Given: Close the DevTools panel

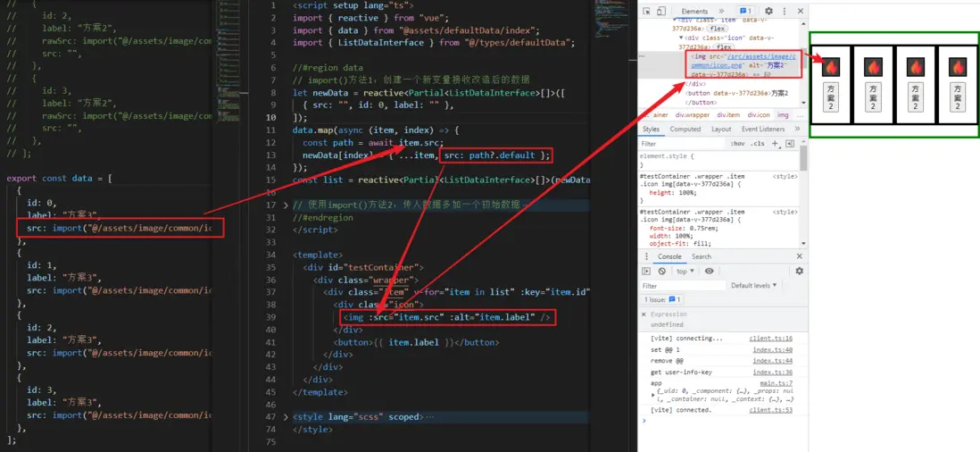Looking at the screenshot, I should [801, 12].
